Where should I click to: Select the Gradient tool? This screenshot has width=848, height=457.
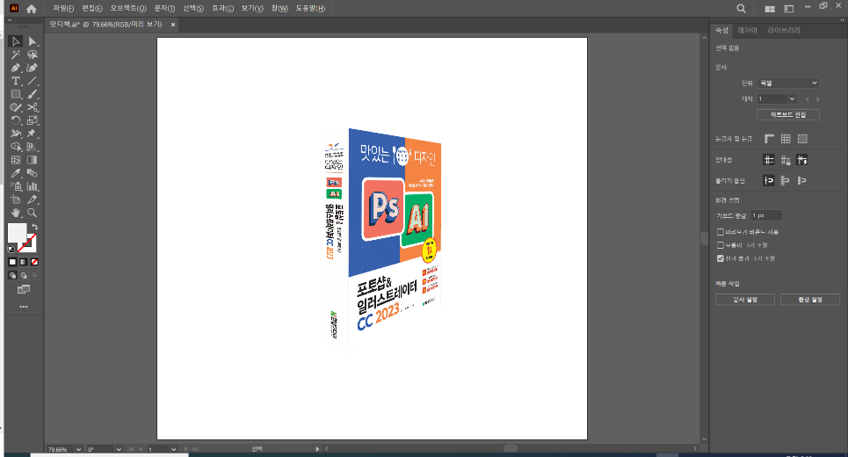click(x=32, y=160)
